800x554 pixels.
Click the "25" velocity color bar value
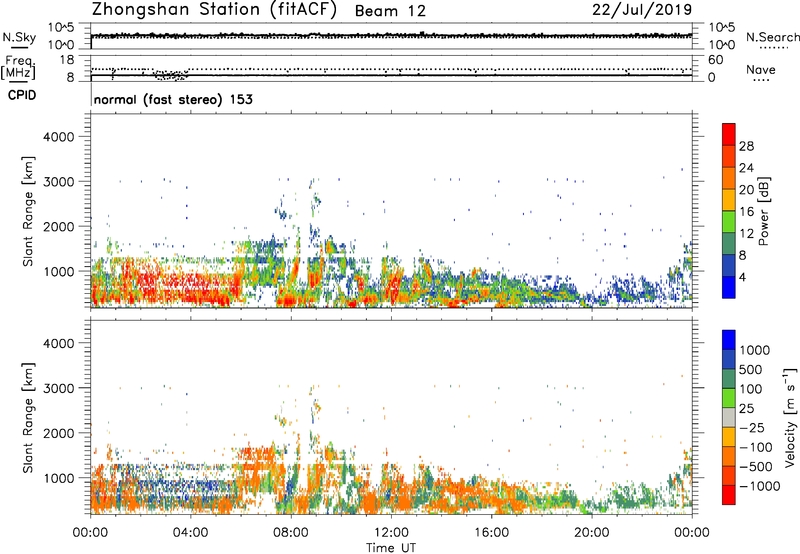point(746,409)
